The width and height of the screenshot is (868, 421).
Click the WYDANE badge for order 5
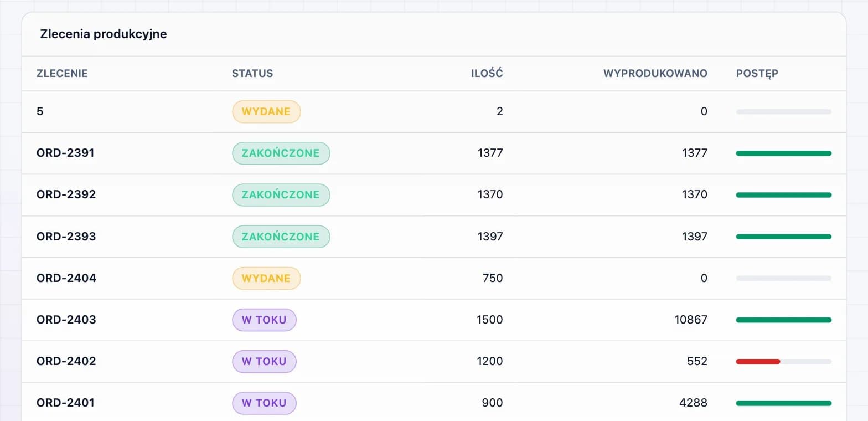point(266,111)
